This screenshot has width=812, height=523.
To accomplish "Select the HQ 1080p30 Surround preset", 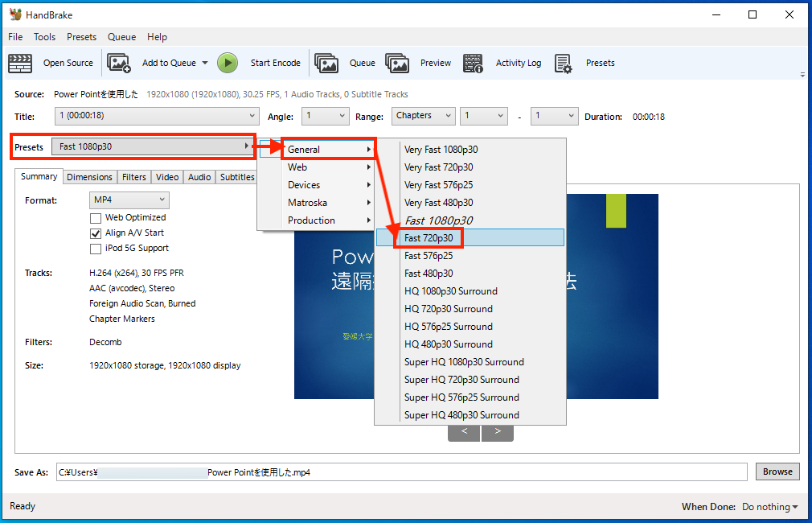I will click(x=470, y=290).
